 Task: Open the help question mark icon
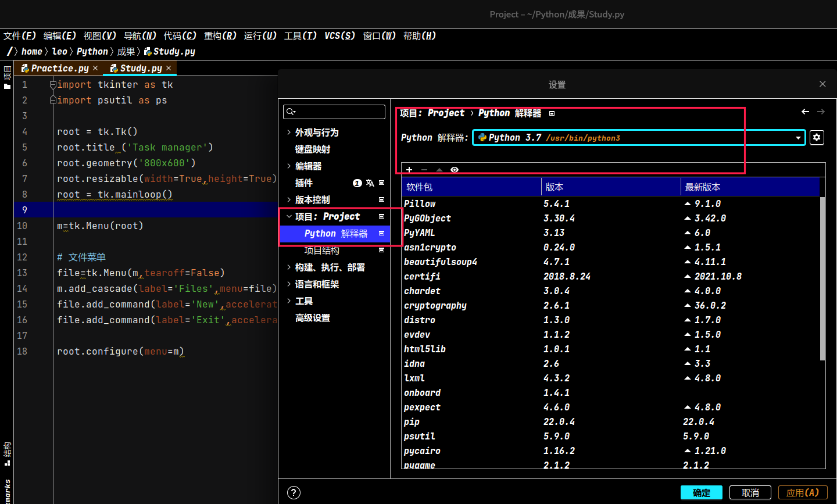[x=294, y=492]
